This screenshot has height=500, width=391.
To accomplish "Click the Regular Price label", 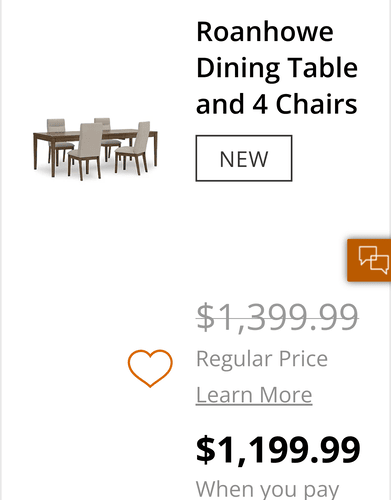I will tap(262, 359).
